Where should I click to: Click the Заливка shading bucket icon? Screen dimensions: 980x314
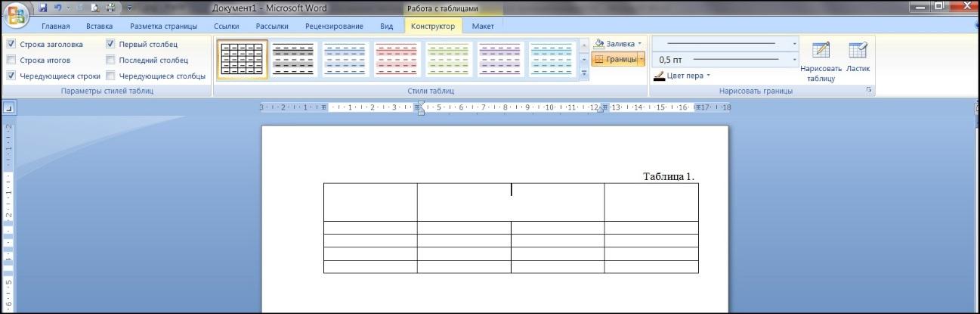(x=600, y=44)
